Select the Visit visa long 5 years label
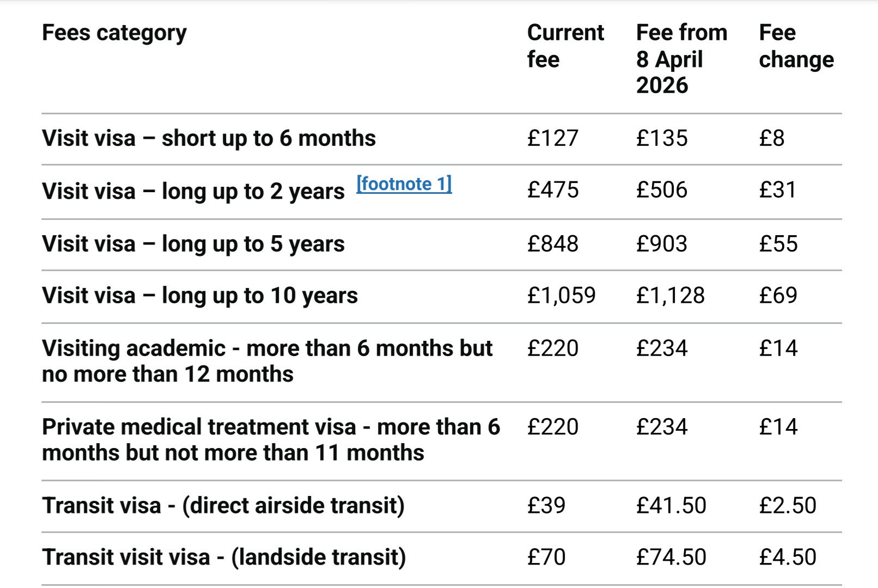 (x=193, y=244)
